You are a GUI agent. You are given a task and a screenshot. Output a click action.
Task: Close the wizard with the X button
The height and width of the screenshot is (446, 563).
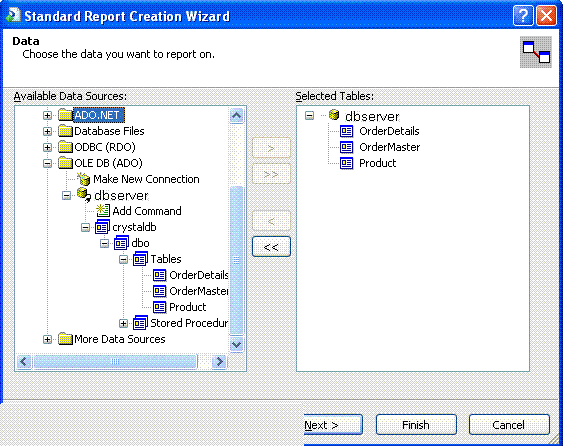click(x=546, y=16)
